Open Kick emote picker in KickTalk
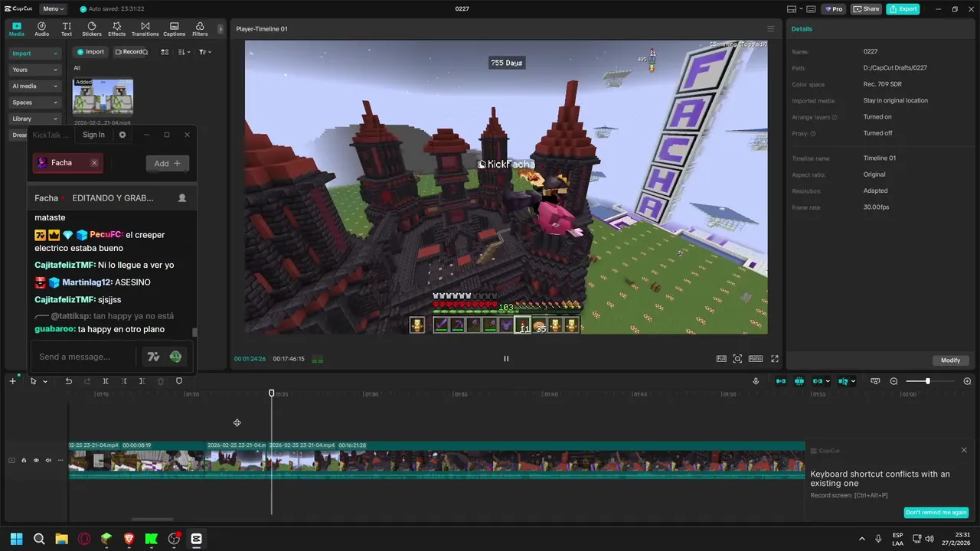980x551 pixels. (176, 357)
